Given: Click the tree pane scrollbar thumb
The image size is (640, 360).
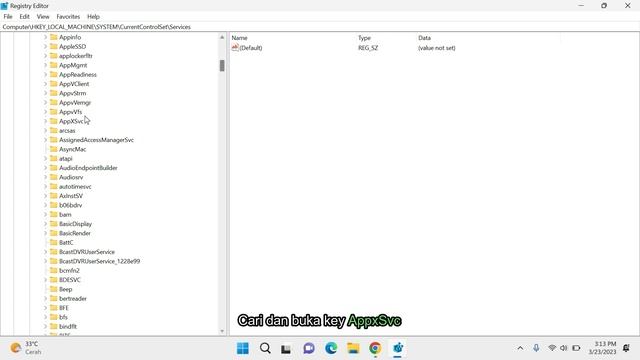Looking at the screenshot, I should click(x=222, y=65).
